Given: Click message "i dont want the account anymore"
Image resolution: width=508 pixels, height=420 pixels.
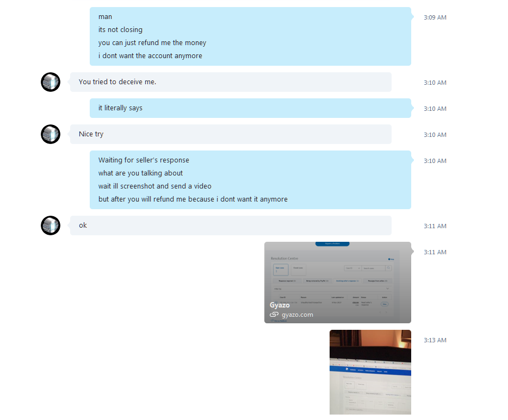Looking at the screenshot, I should (150, 55).
